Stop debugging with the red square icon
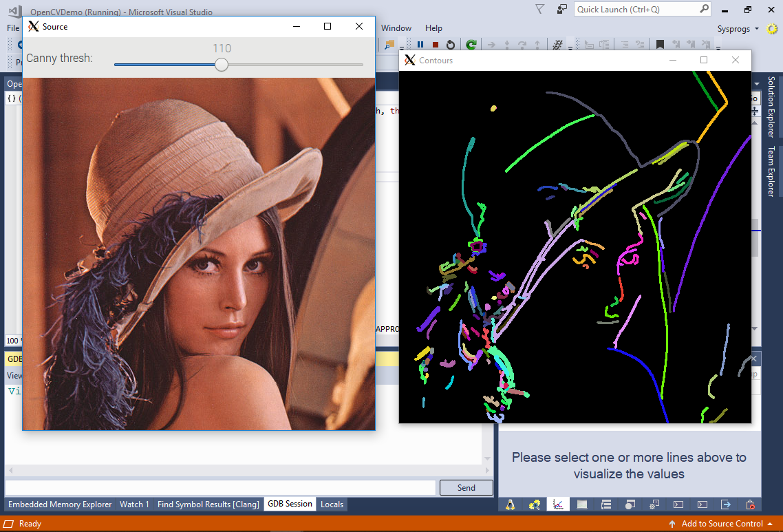This screenshot has width=783, height=532. tap(436, 45)
